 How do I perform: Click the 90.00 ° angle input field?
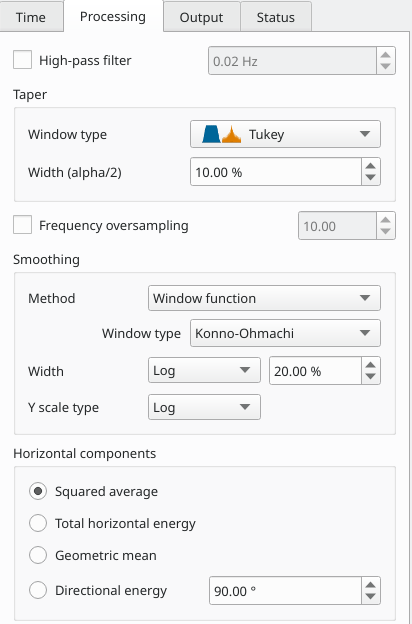(285, 591)
